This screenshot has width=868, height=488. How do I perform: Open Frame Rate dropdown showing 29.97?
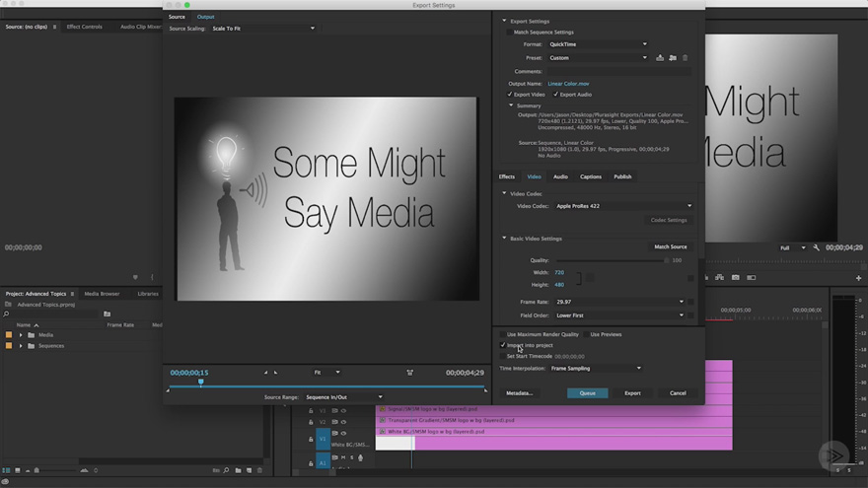619,302
